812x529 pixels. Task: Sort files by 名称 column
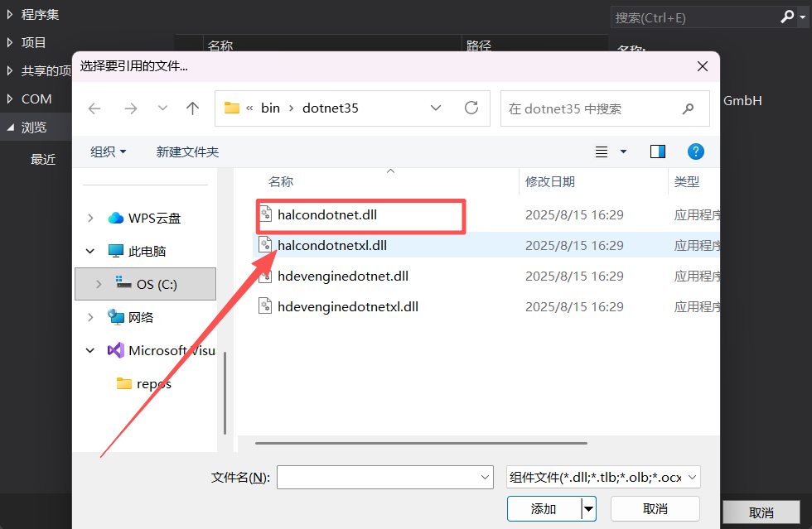coord(281,181)
